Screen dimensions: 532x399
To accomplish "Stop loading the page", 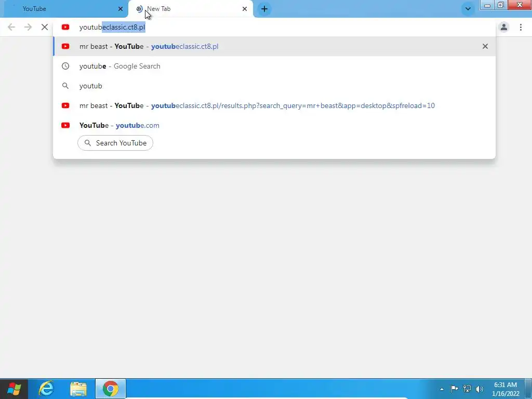I will [x=45, y=27].
